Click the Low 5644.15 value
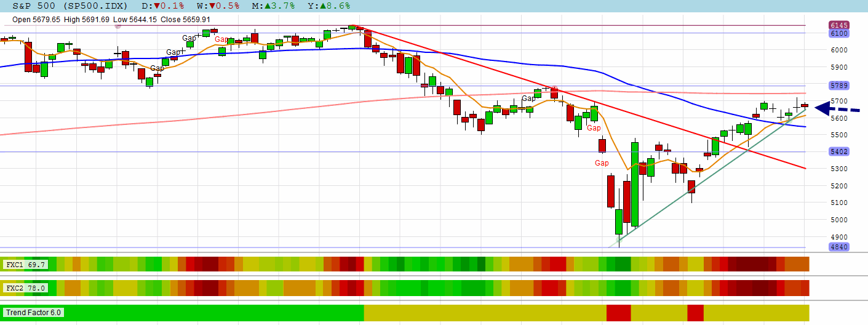 (x=135, y=20)
